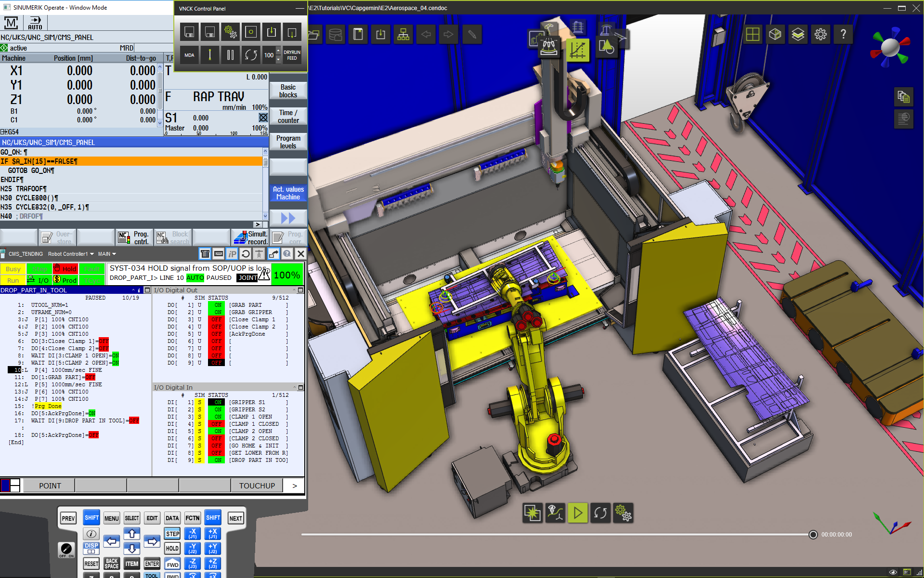Toggle the iP icon in robot controller bar

coord(232,254)
